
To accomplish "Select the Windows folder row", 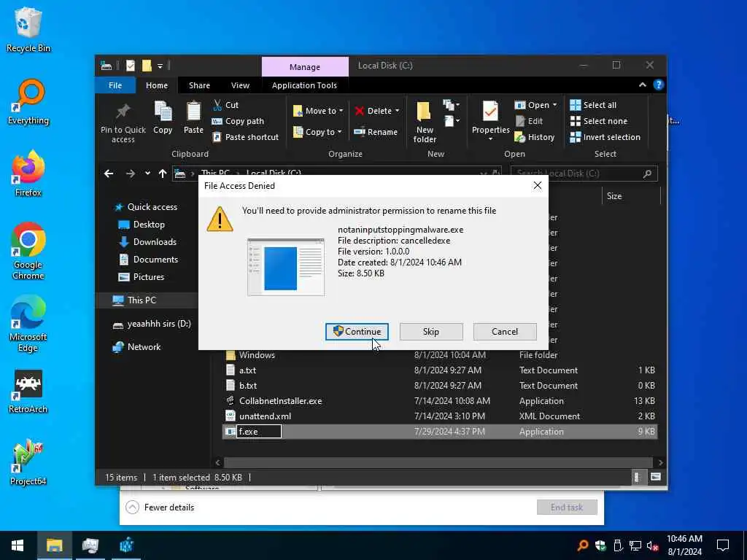I will 440,355.
